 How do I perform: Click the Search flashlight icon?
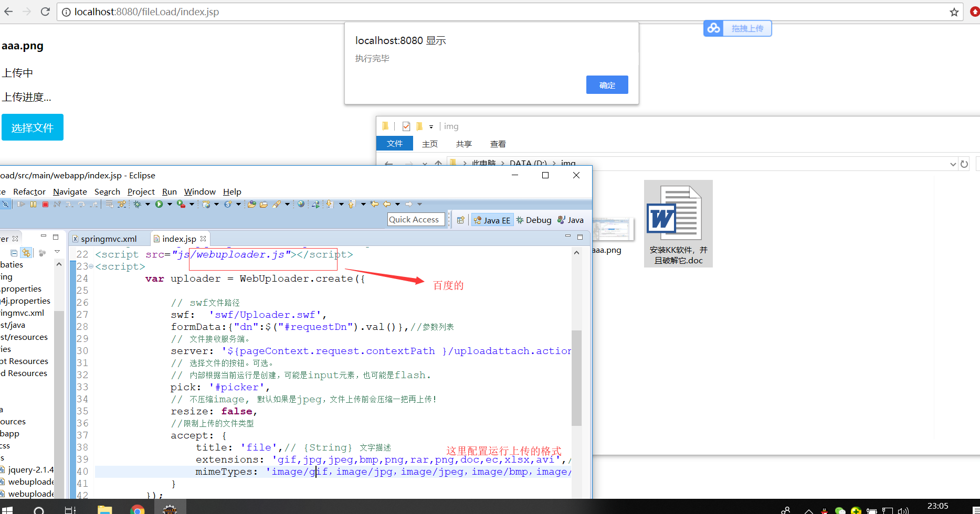pyautogui.click(x=277, y=204)
